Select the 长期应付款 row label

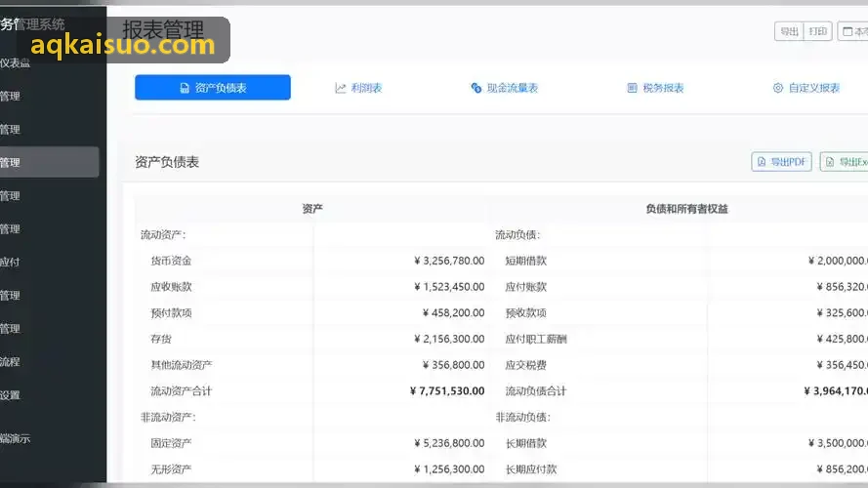click(x=531, y=468)
